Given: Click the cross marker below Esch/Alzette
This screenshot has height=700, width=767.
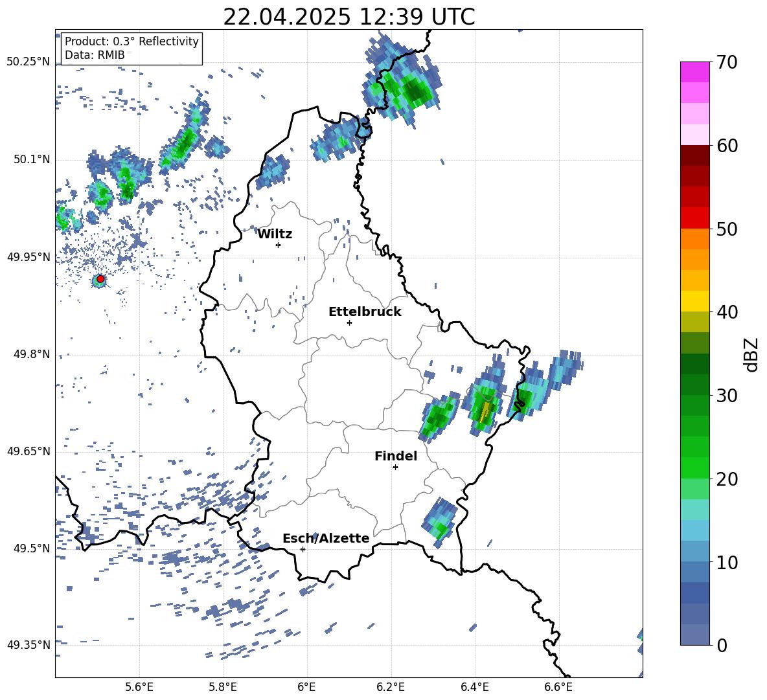Looking at the screenshot, I should (303, 549).
